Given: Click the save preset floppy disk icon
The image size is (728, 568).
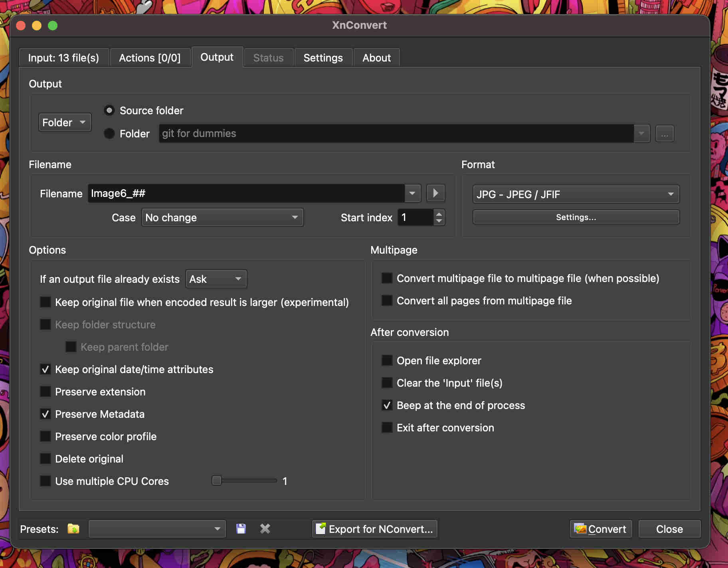Looking at the screenshot, I should pos(241,529).
